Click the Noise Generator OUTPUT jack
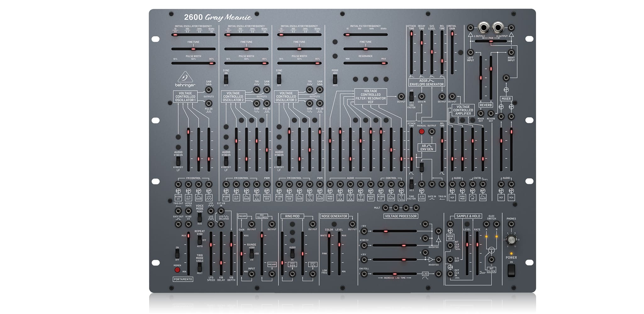Screen dimensions: 644x314 point(353,224)
